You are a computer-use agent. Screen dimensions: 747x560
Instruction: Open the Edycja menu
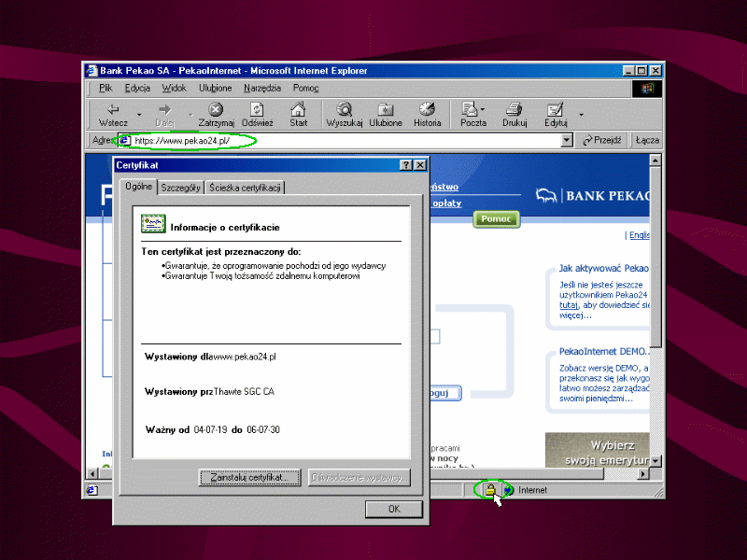pyautogui.click(x=137, y=88)
